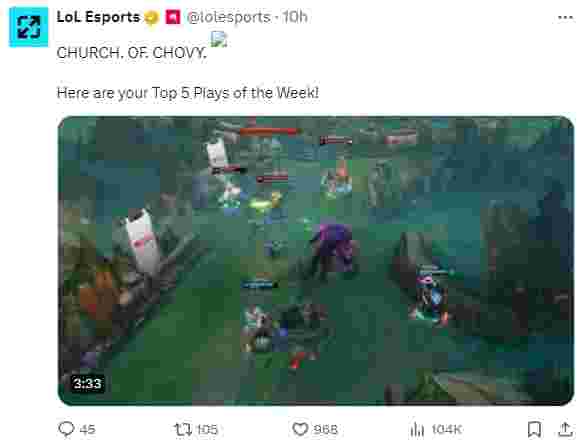Bookmark the tweet

click(534, 429)
